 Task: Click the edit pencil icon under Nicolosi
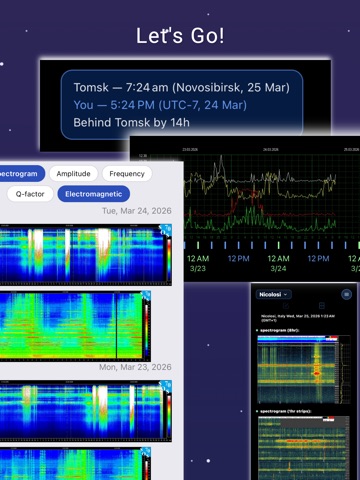286,305
